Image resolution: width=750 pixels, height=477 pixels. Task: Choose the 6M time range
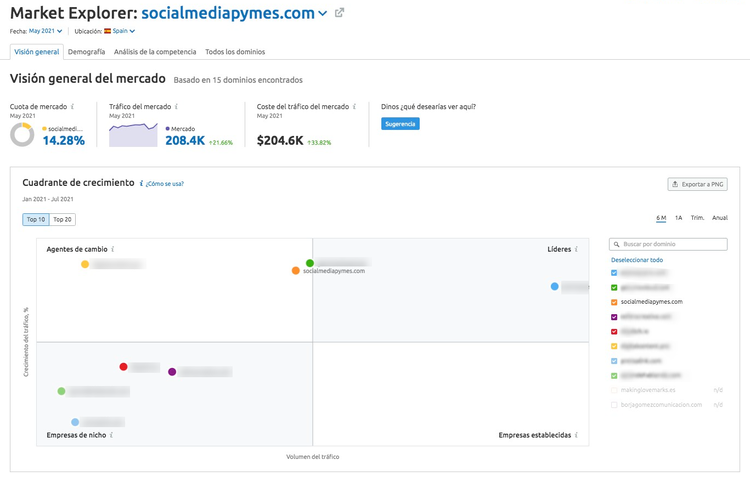[x=661, y=218]
